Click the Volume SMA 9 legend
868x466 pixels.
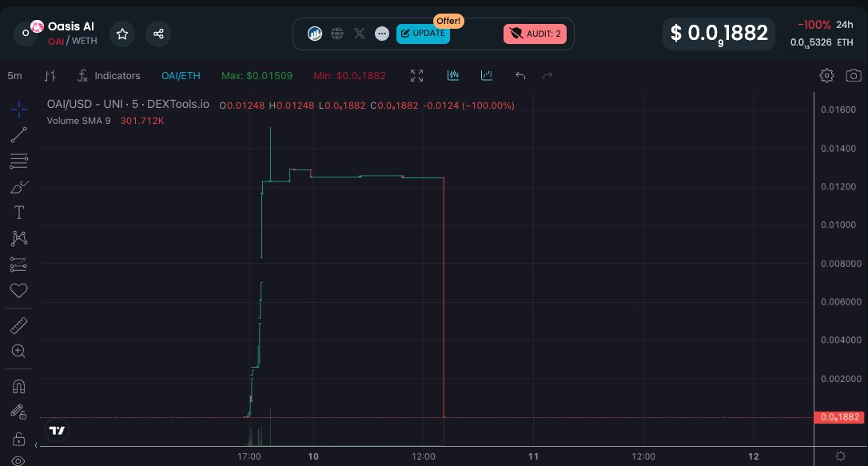point(78,121)
